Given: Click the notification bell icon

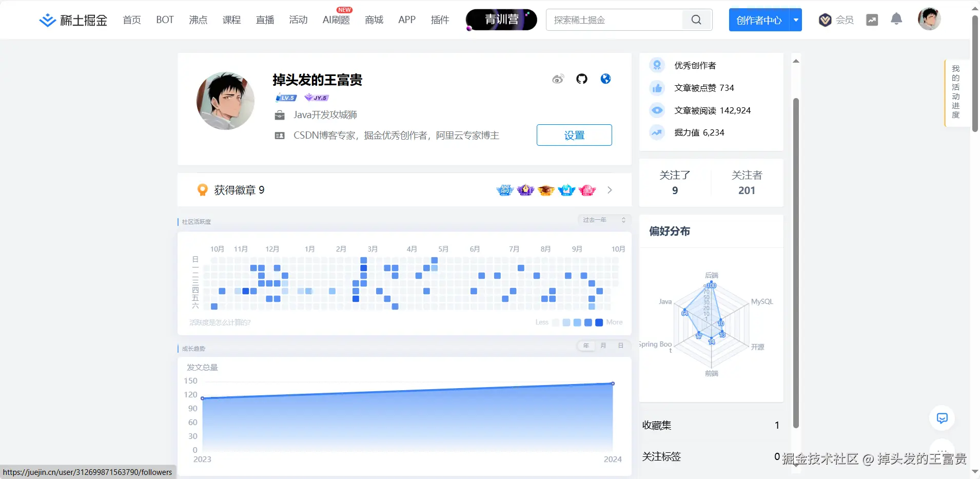Looking at the screenshot, I should point(896,19).
